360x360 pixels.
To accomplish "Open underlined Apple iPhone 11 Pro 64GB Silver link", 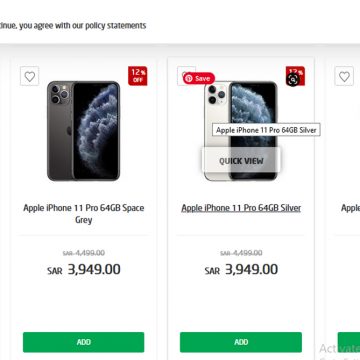I will (241, 208).
